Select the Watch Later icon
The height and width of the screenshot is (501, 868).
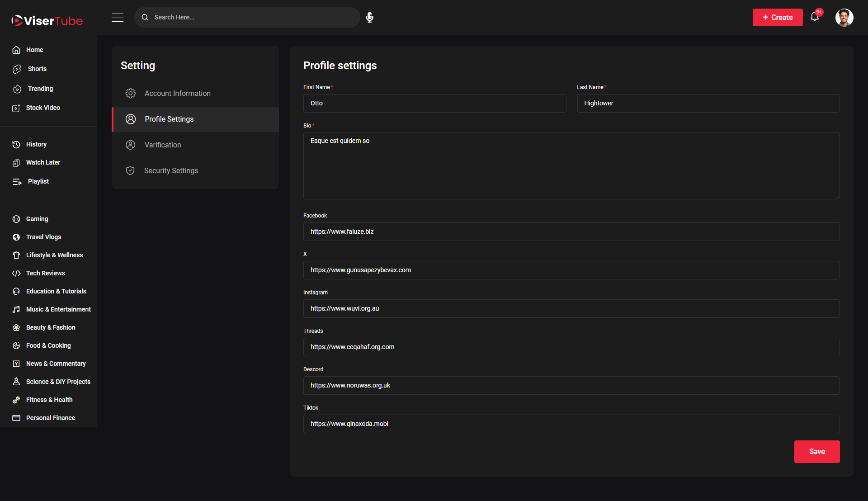click(17, 163)
